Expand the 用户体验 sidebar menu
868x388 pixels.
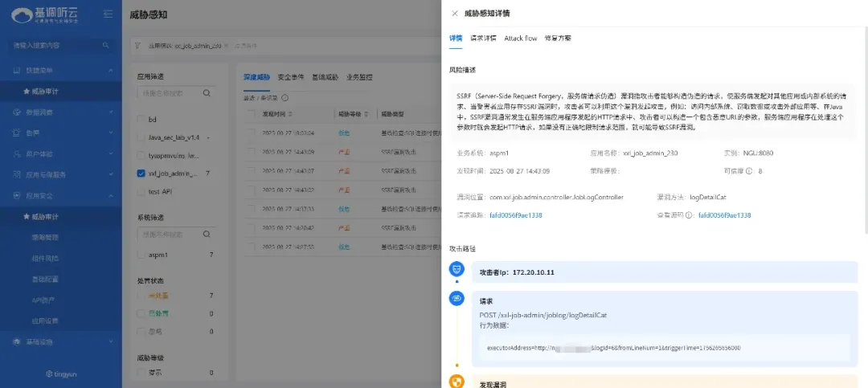[x=111, y=153]
